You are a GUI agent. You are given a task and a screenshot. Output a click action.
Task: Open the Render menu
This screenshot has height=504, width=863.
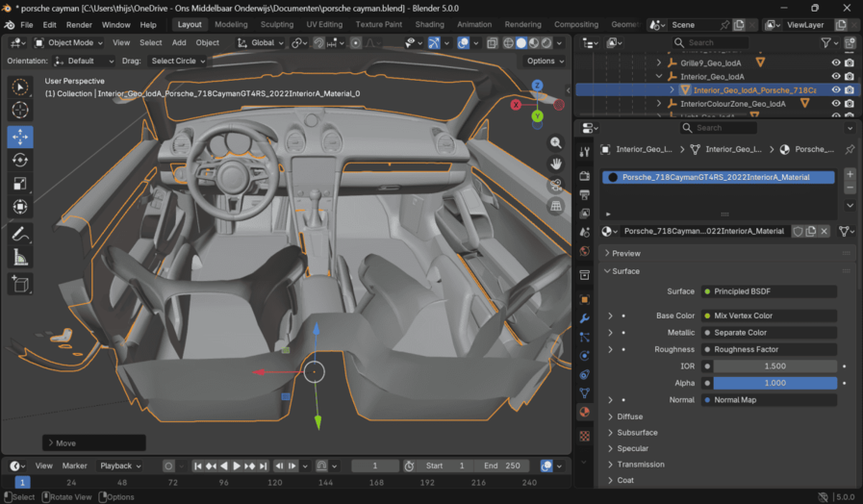pyautogui.click(x=79, y=24)
